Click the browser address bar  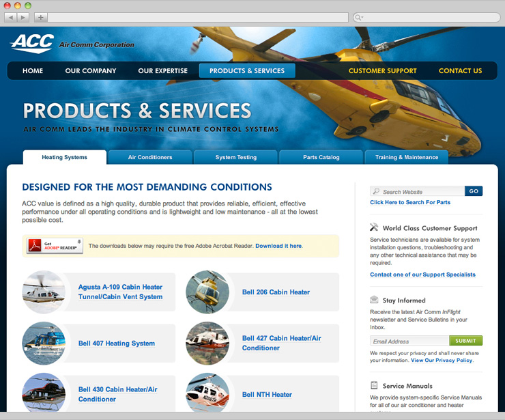click(x=198, y=17)
